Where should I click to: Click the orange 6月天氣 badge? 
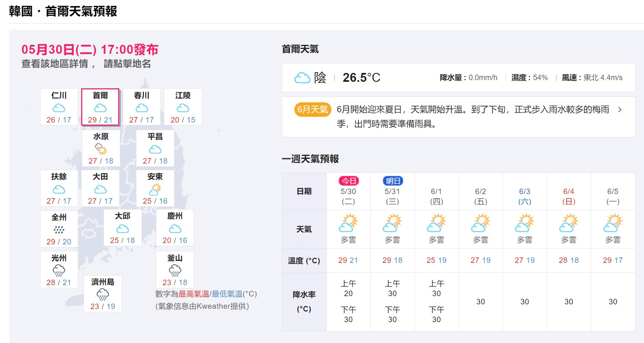(x=313, y=110)
